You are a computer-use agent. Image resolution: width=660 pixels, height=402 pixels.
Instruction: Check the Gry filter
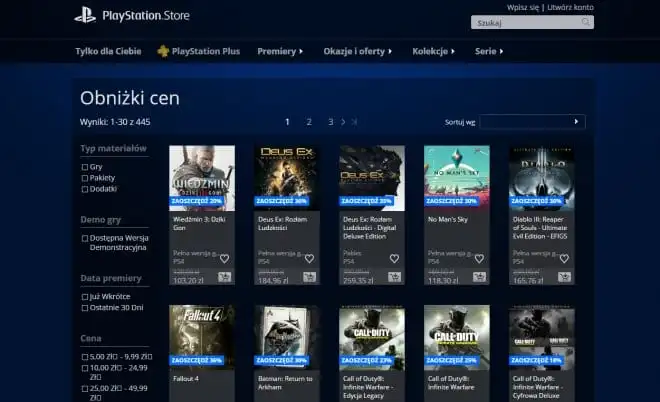pos(85,167)
